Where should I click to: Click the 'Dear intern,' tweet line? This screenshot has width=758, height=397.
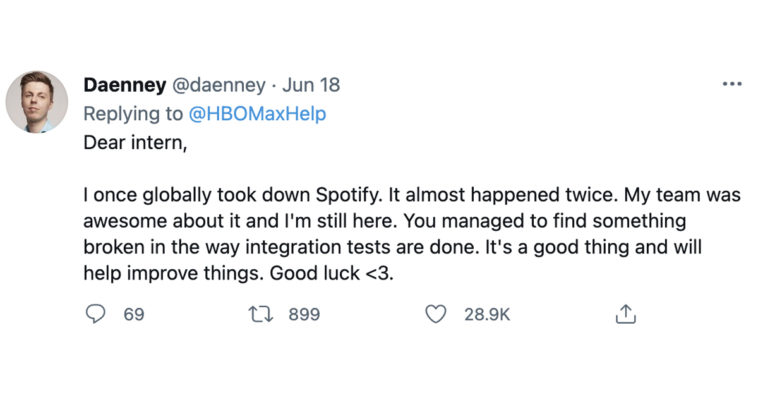pyautogui.click(x=135, y=143)
